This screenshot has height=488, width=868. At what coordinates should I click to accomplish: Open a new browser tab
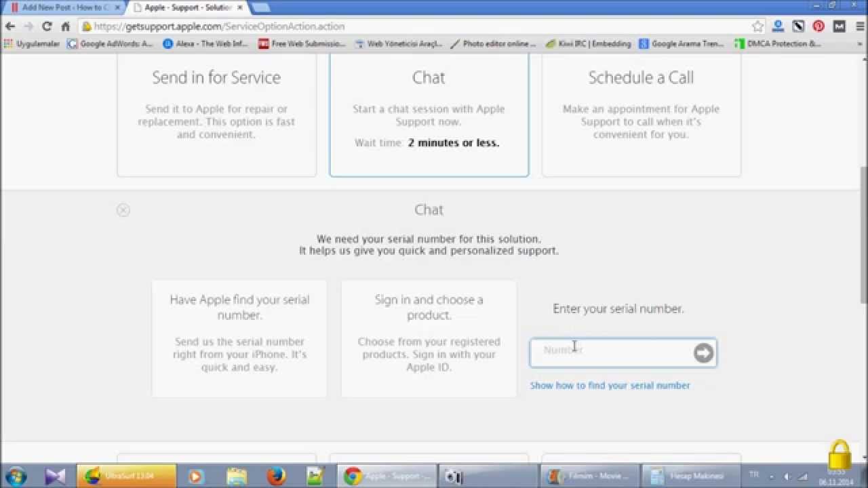[x=261, y=7]
